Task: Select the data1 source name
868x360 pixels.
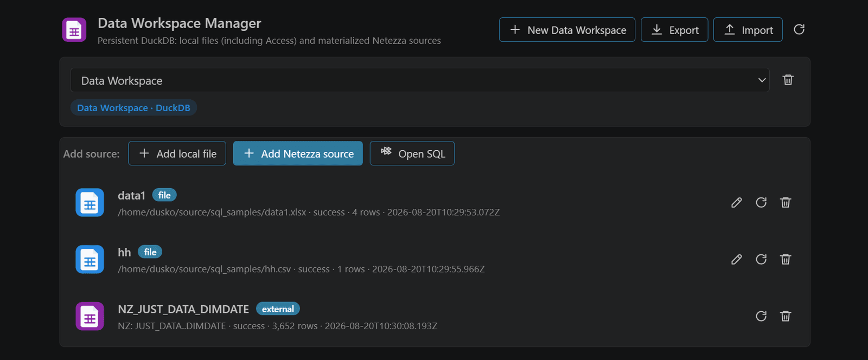Action: click(x=131, y=196)
